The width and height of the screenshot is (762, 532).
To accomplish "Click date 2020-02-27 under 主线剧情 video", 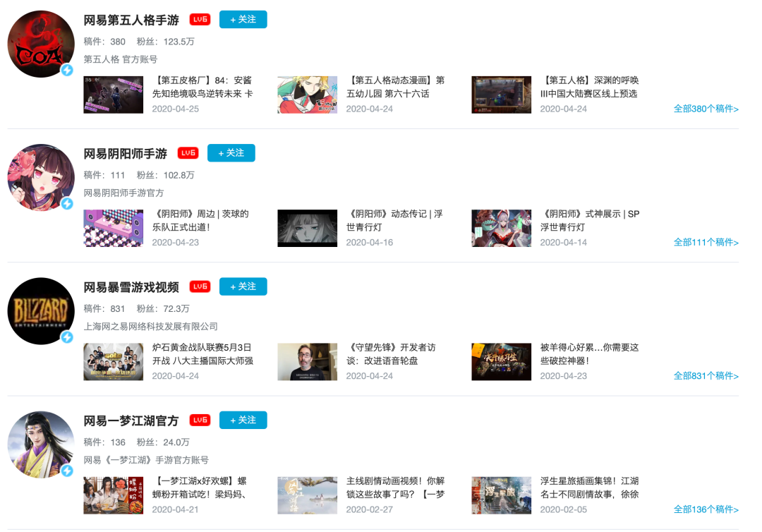I will click(x=369, y=509).
